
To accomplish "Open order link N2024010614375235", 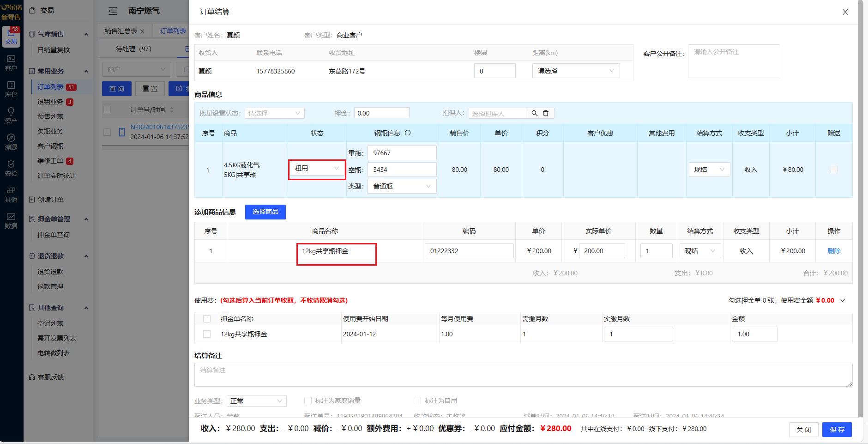I will pos(159,127).
